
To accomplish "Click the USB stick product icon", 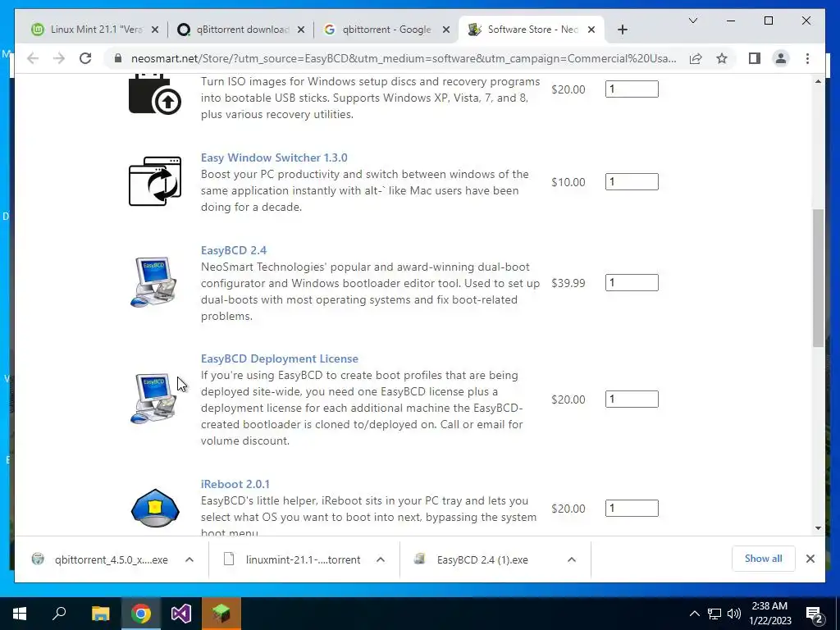I will point(155,94).
